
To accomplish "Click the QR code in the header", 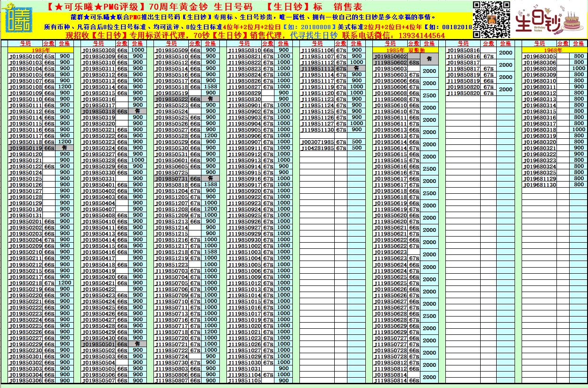I will tap(491, 19).
